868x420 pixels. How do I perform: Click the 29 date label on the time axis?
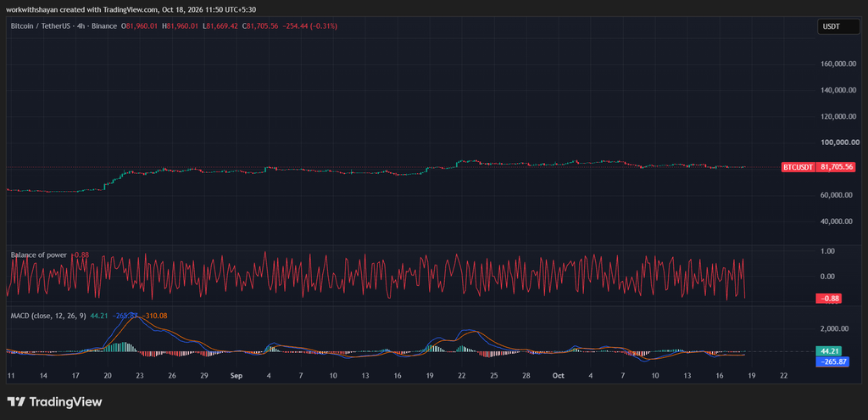point(204,376)
